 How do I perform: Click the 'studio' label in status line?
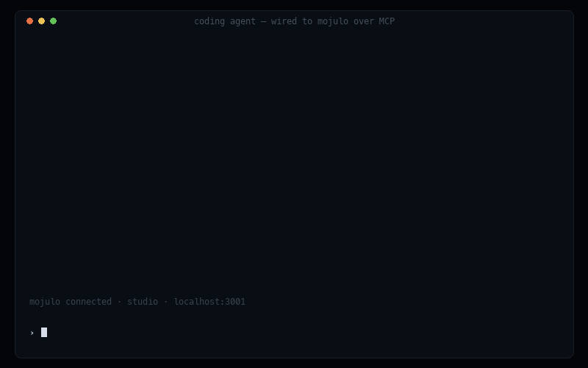[x=143, y=302]
